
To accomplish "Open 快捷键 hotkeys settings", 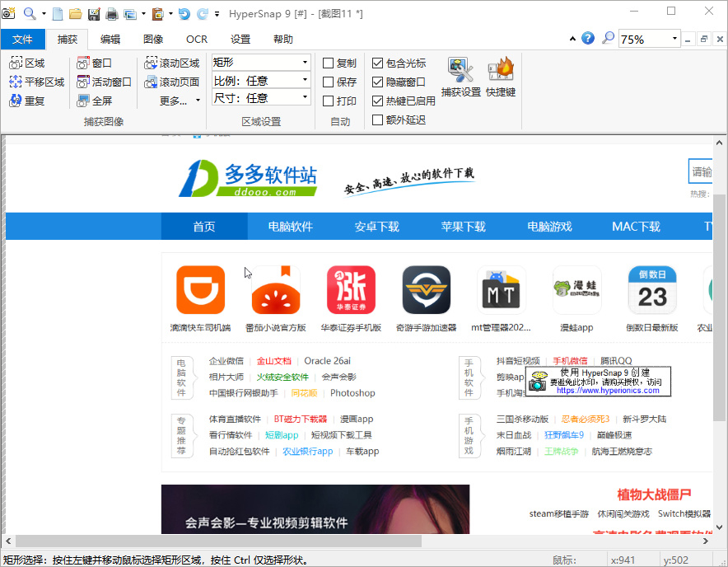I will coord(501,77).
